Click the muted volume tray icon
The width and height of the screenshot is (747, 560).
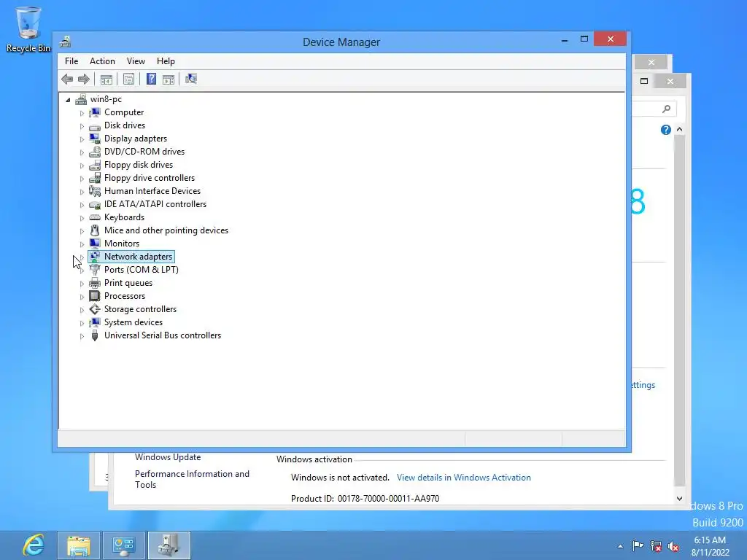coord(673,546)
